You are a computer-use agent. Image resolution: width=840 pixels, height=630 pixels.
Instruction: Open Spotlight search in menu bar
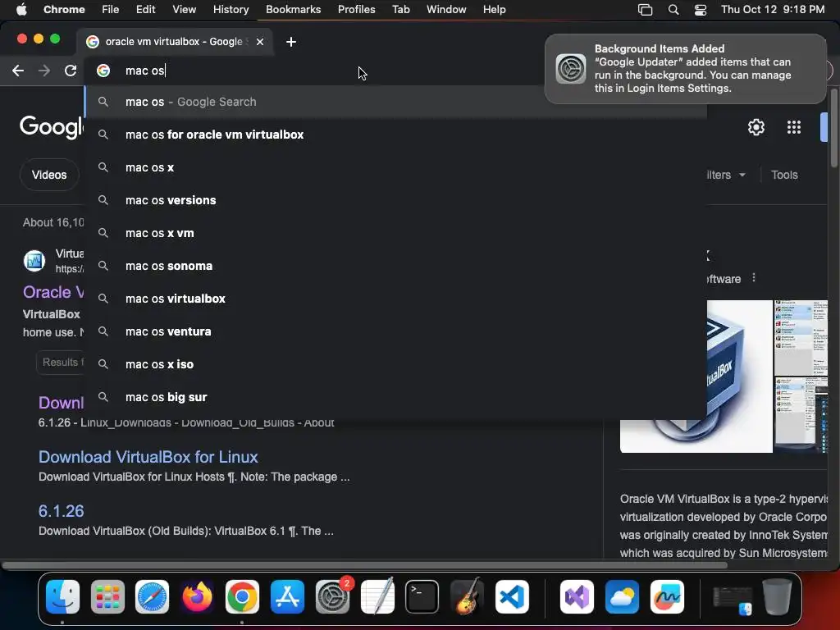pyautogui.click(x=673, y=10)
